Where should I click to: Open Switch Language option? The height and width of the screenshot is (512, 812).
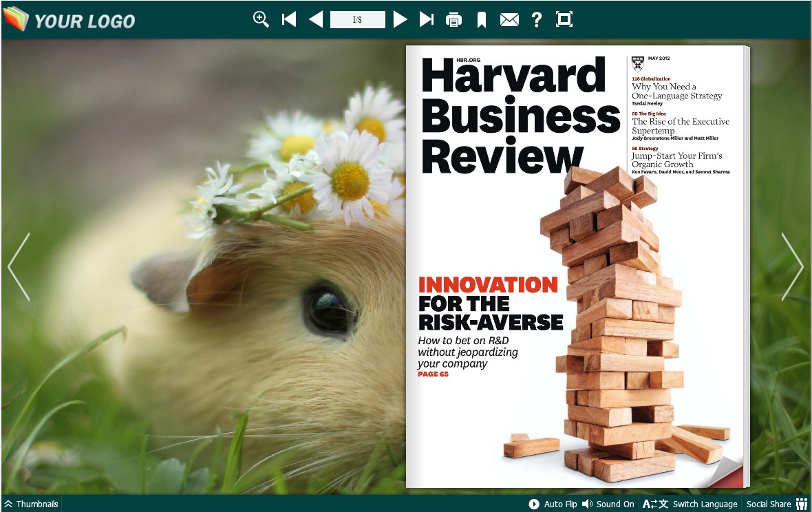coord(690,504)
